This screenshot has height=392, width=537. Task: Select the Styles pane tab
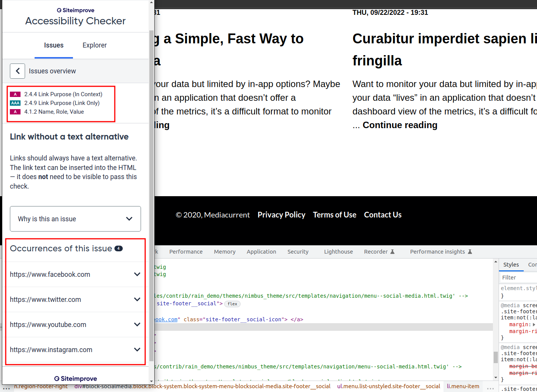[x=511, y=265]
